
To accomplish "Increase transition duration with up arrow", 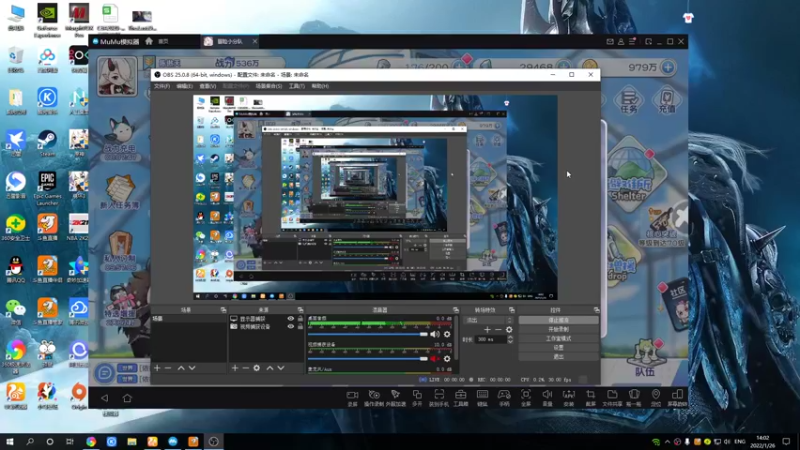I will (x=510, y=337).
